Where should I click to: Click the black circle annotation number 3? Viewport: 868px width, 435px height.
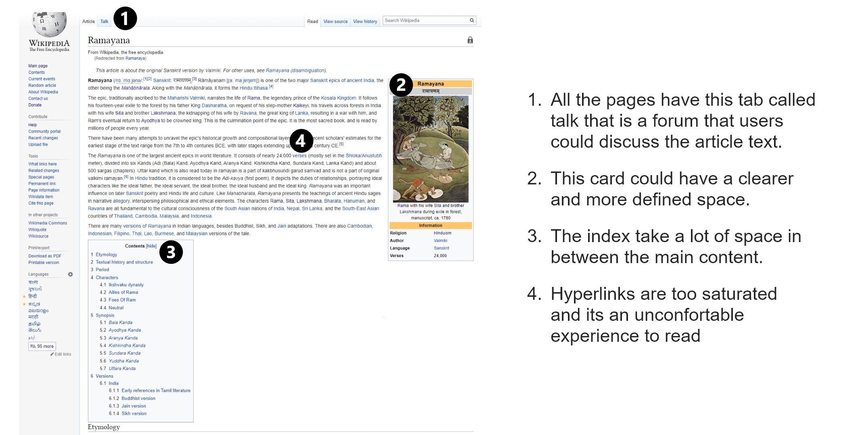coord(171,252)
